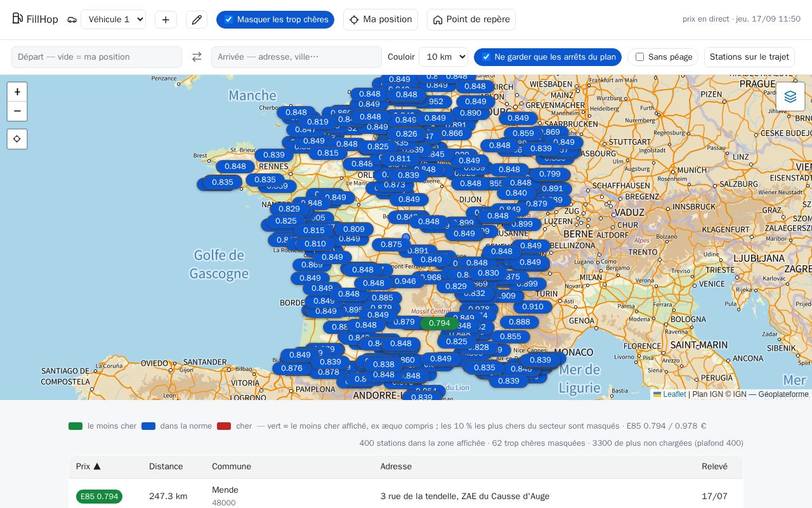
Task: Select the 0.819 station marker
Action: (x=318, y=122)
